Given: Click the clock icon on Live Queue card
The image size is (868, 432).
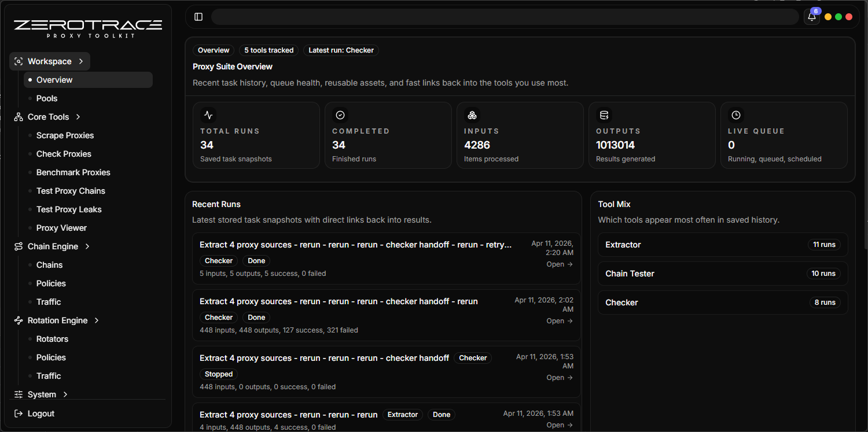Looking at the screenshot, I should point(735,115).
